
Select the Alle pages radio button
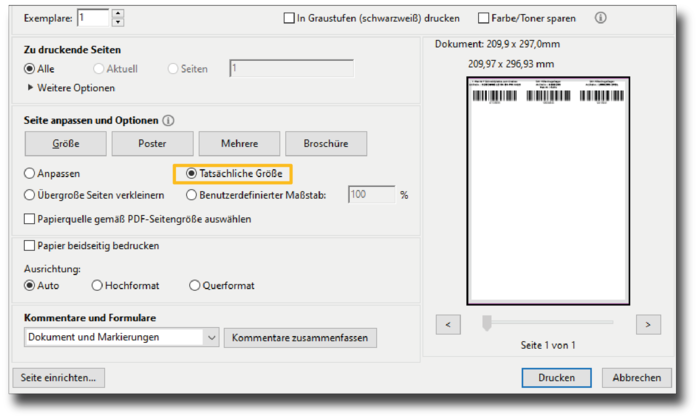[x=29, y=69]
